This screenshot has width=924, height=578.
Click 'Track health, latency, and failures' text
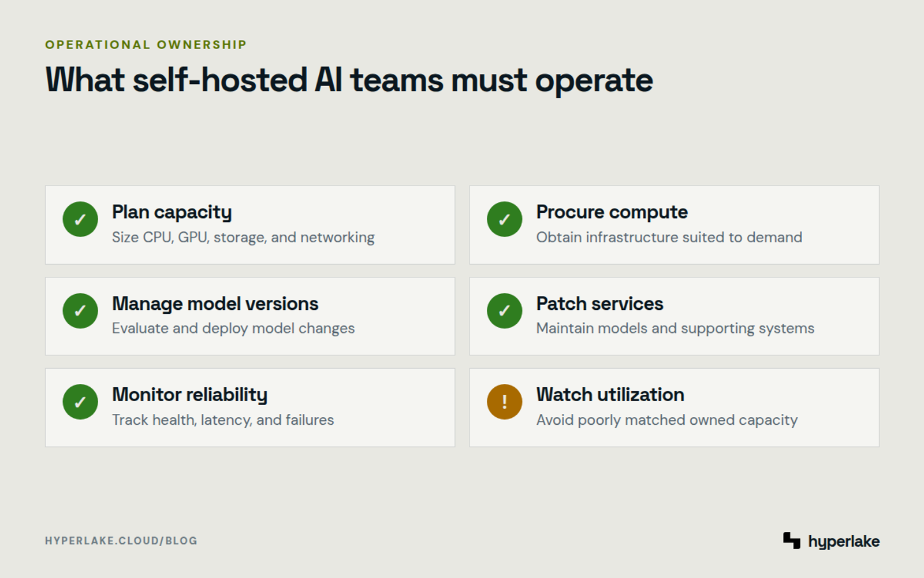[223, 420]
